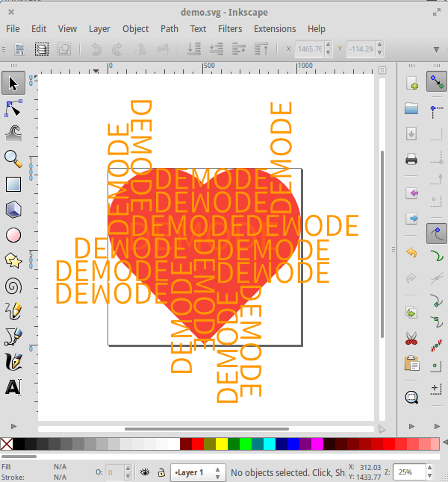Toggle snap to object centers button
Screen dimensions: 448x482
pos(437,366)
